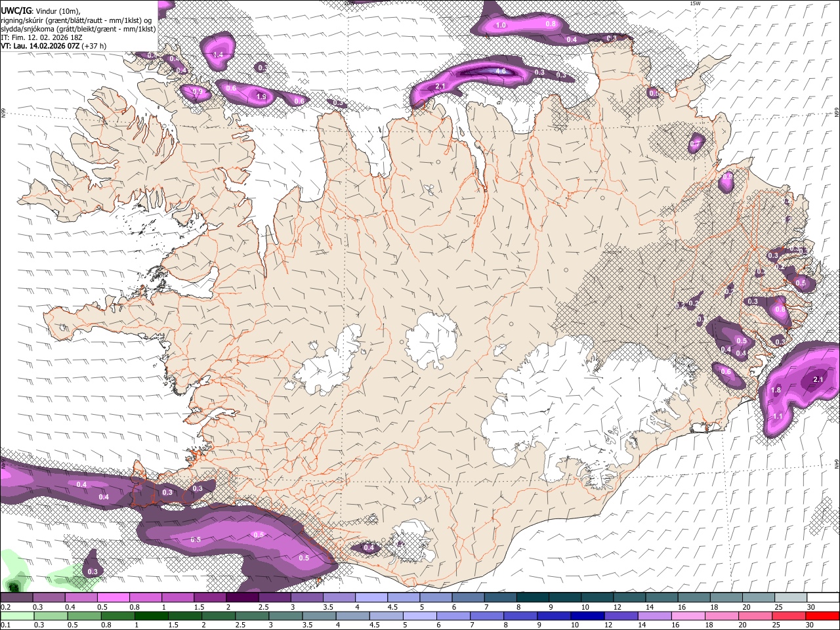The image size is (840, 630).
Task: Click the 1.9 snowfall value label
Action: 261,96
